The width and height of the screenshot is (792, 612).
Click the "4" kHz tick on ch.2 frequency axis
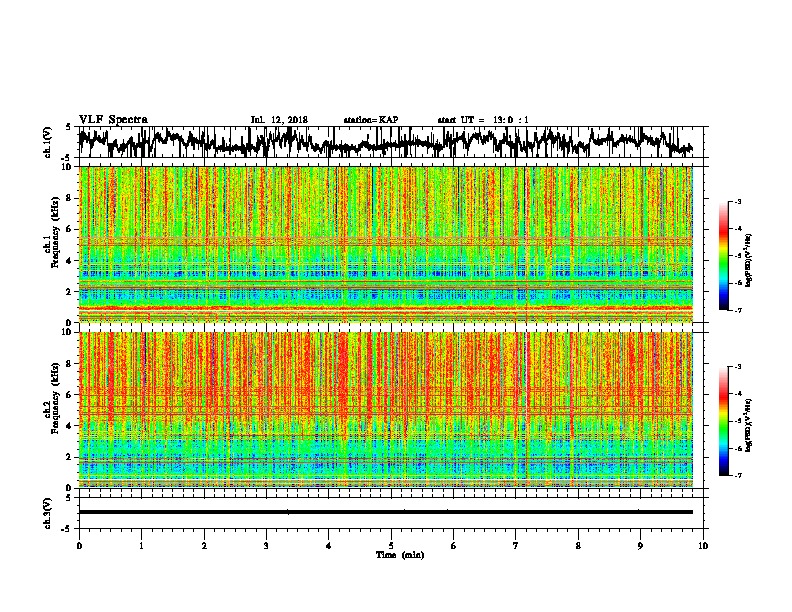tap(69, 426)
